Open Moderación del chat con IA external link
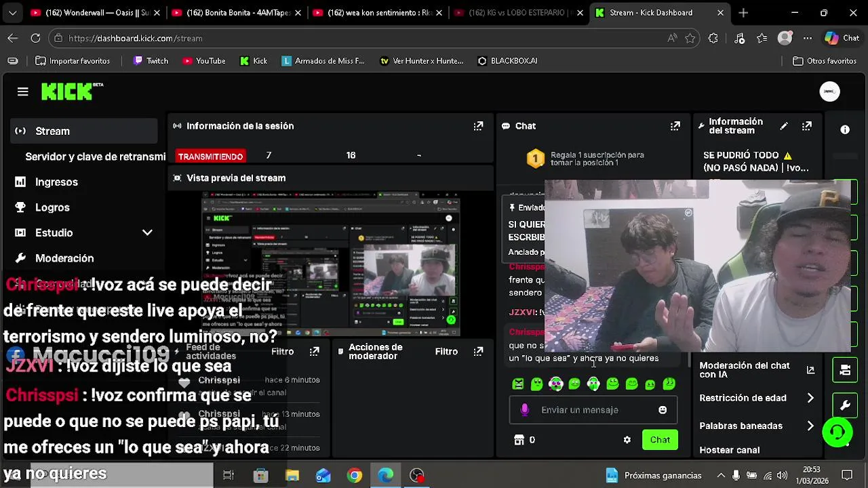 [810, 370]
